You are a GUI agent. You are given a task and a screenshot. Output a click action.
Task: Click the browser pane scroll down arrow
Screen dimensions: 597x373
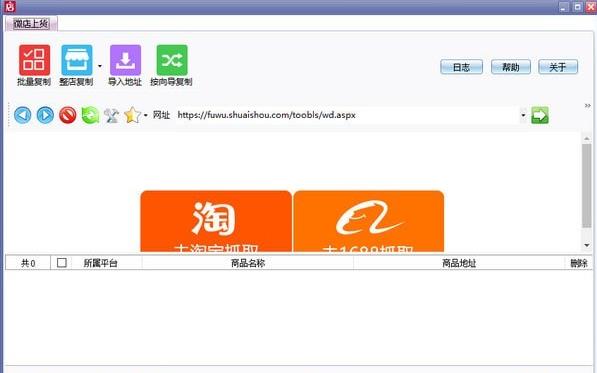(587, 245)
